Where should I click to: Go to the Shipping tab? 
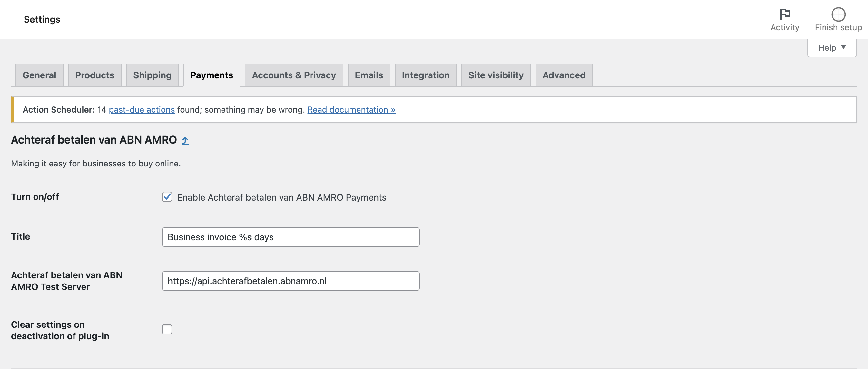point(152,75)
